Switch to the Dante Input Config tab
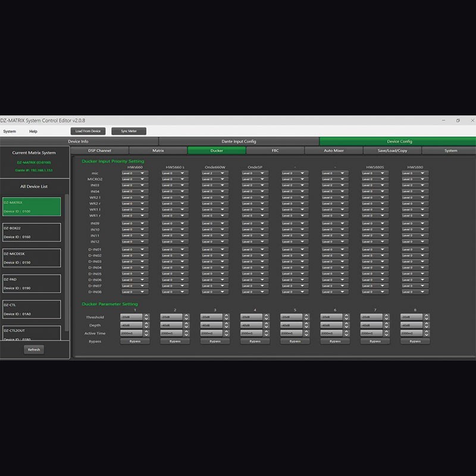This screenshot has width=476, height=476. click(x=239, y=142)
